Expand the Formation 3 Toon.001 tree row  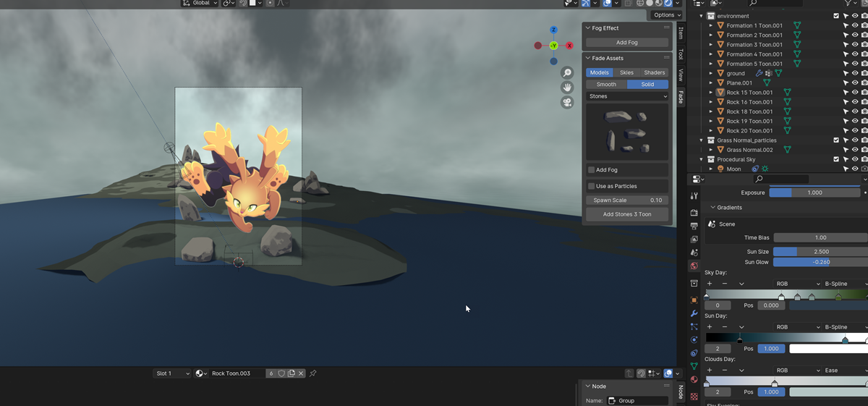tap(710, 45)
